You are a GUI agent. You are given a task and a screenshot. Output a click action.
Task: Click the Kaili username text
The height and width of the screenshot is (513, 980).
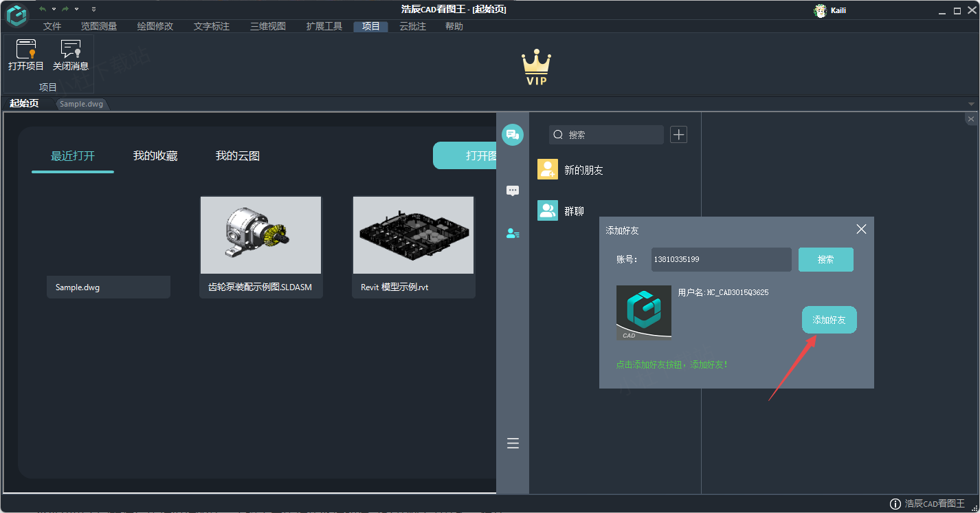(838, 10)
